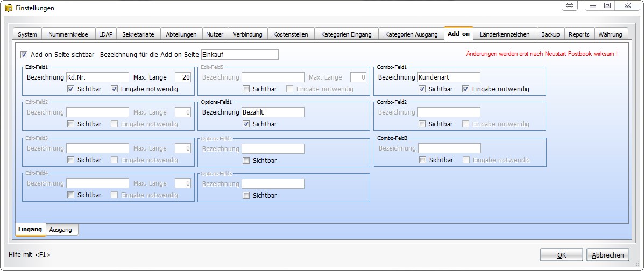
Task: Click the Hilfe mit <F1> text
Action: [30, 254]
